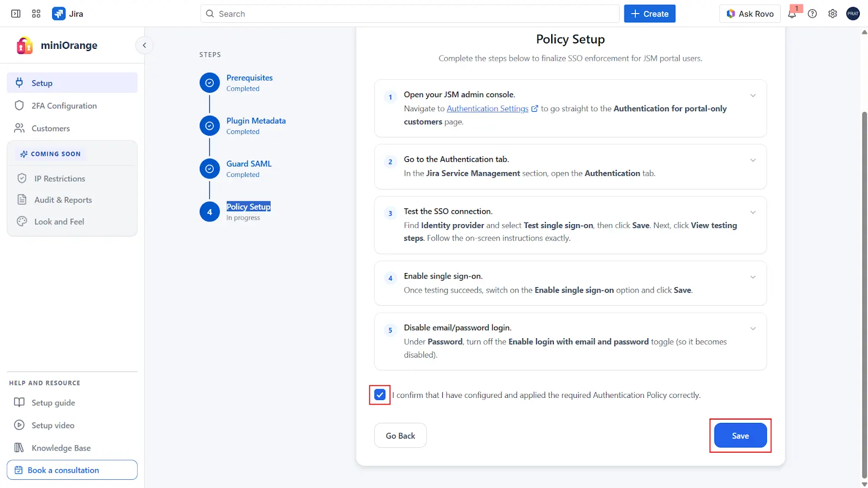The image size is (868, 488).
Task: Click the miniOrange lock logo
Action: click(x=24, y=46)
